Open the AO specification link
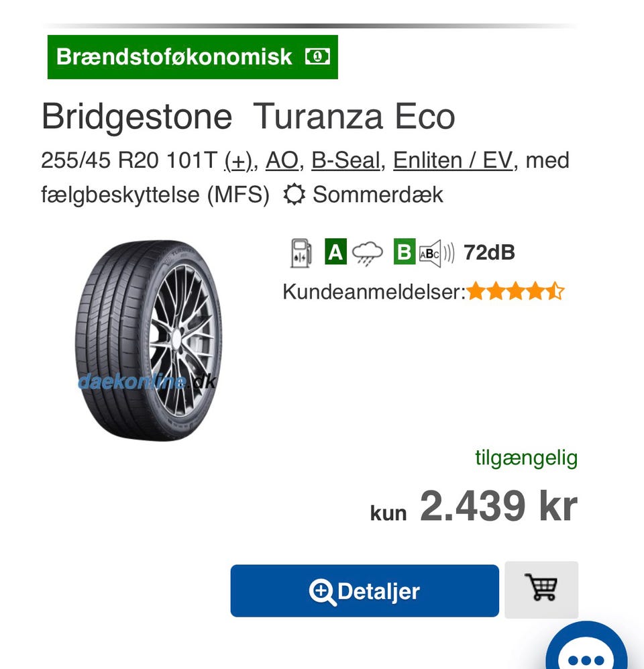The image size is (644, 669). click(x=281, y=160)
